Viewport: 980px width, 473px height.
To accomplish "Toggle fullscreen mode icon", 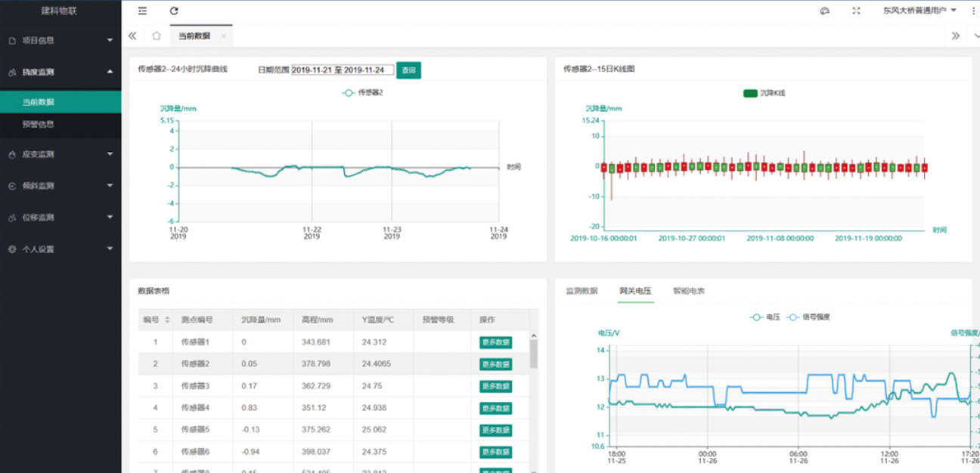I will [x=857, y=11].
